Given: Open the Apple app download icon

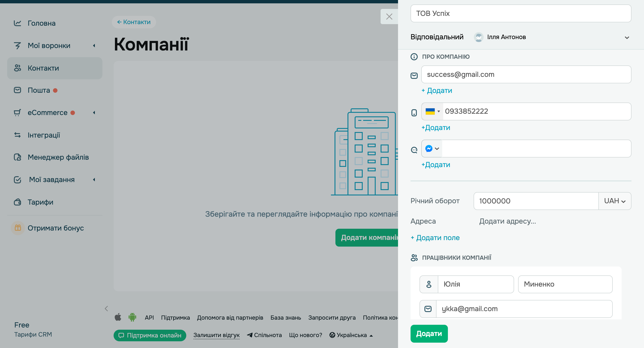Looking at the screenshot, I should coord(118,317).
